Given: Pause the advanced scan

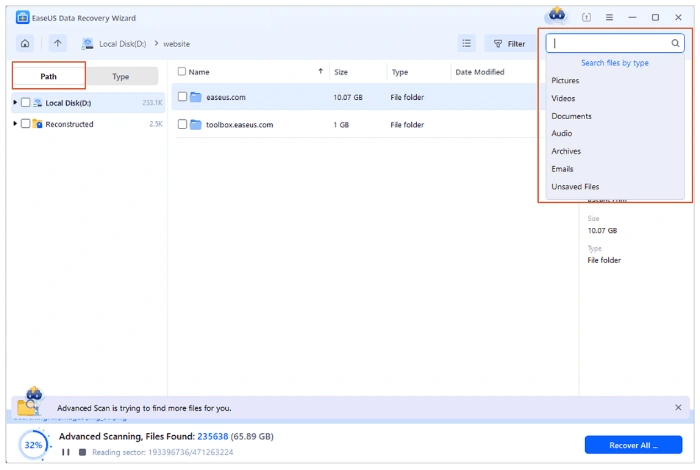Looking at the screenshot, I should point(66,452).
